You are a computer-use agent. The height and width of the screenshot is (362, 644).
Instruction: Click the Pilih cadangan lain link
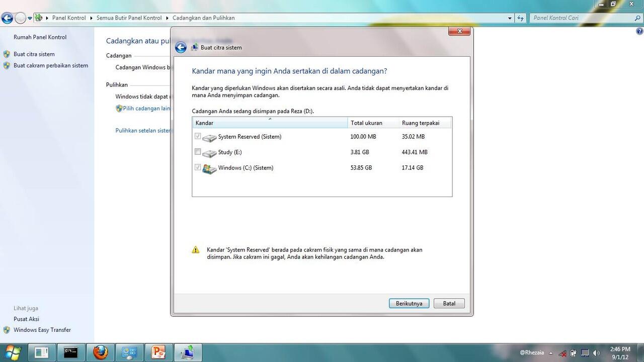point(146,108)
